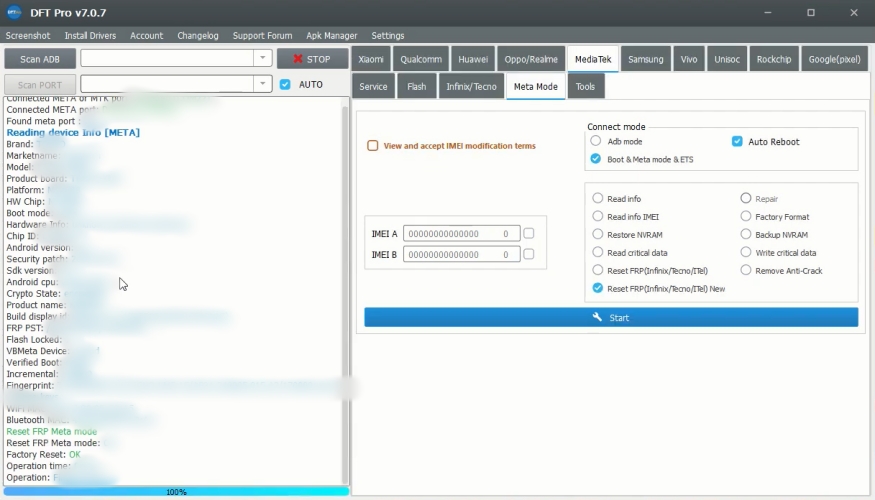
Task: Select the Write critical data option
Action: 746,252
